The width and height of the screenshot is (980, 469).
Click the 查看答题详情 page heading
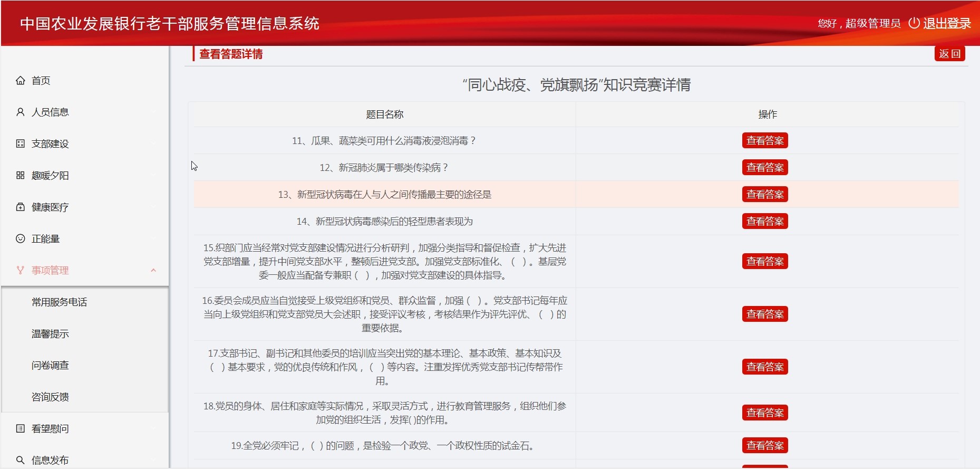pyautogui.click(x=231, y=54)
